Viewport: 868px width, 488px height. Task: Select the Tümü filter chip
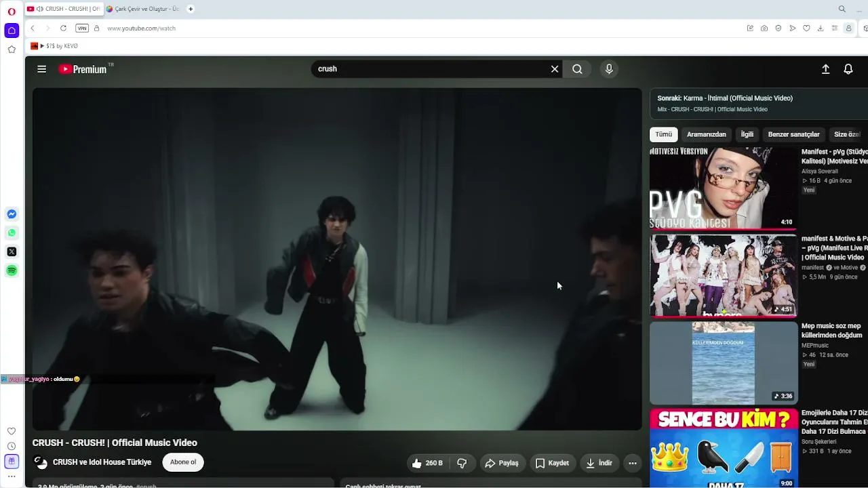(664, 134)
